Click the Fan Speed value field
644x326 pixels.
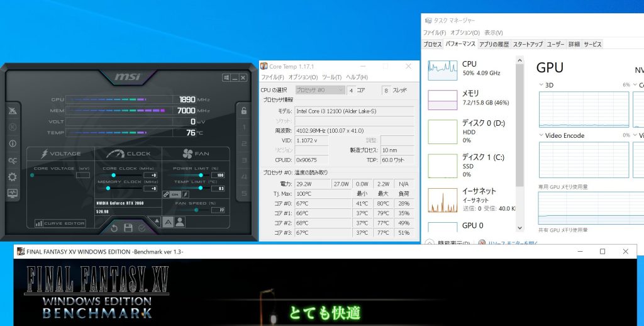(x=218, y=210)
